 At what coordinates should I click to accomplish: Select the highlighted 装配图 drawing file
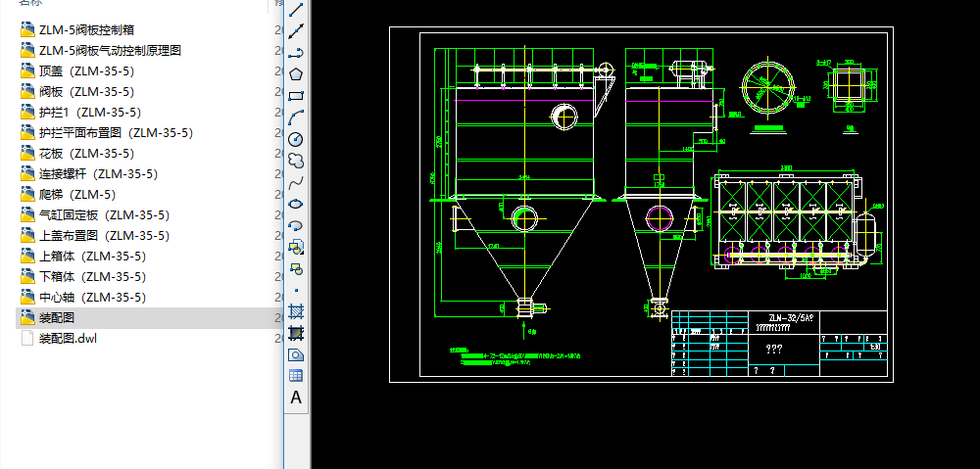57,318
